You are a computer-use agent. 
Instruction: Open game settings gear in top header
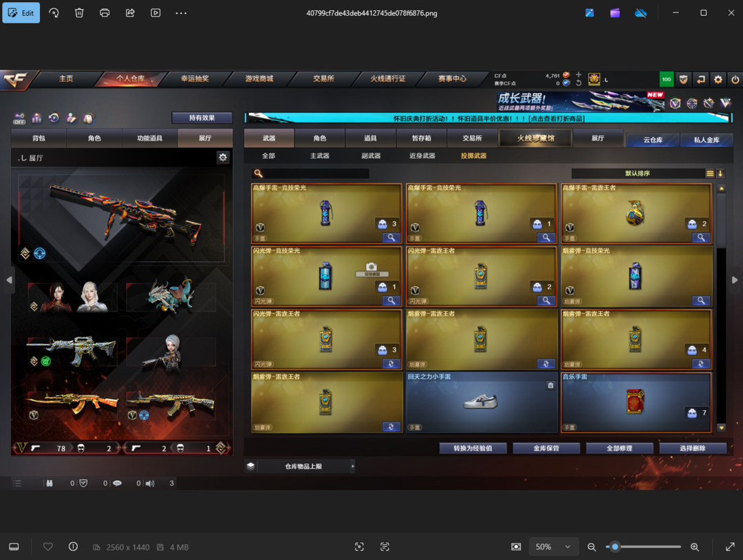(x=718, y=80)
